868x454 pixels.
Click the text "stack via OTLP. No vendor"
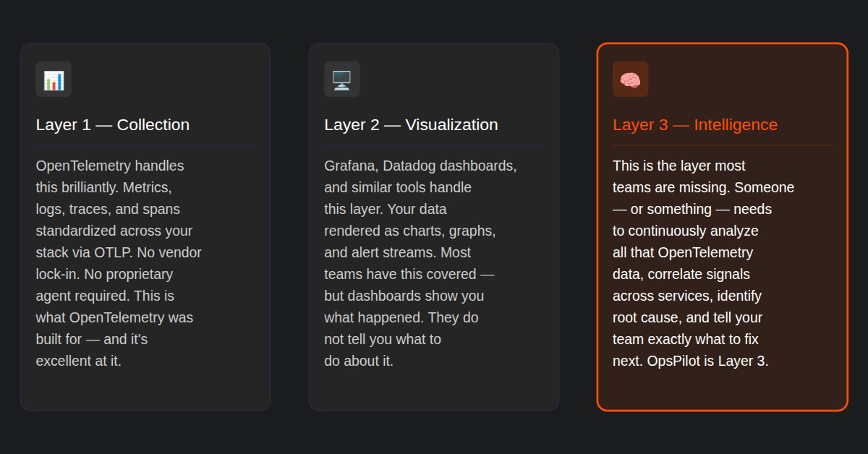(x=119, y=252)
